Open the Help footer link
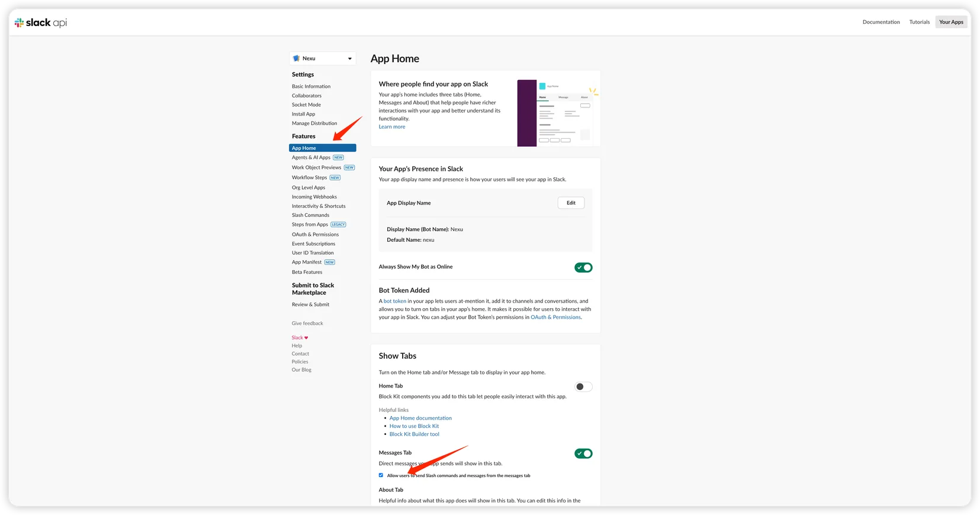980x515 pixels. pyautogui.click(x=297, y=346)
